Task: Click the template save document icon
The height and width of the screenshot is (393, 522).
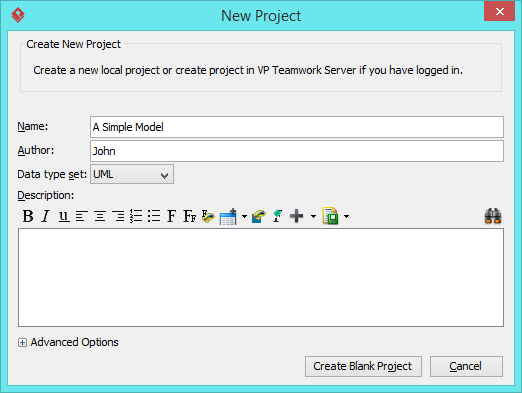Action: [330, 216]
